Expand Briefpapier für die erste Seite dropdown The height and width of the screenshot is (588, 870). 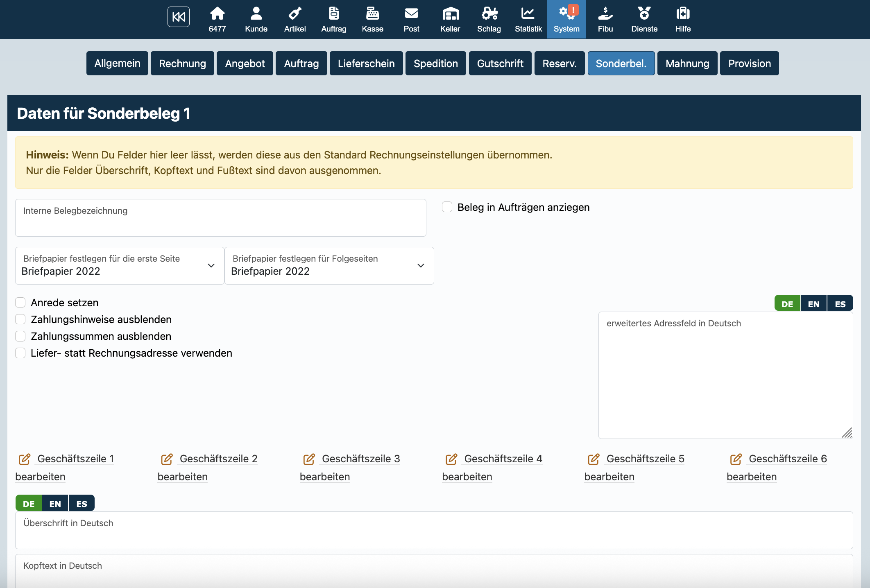click(x=120, y=266)
